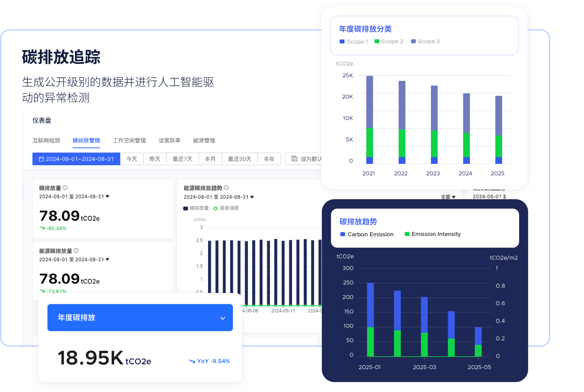Screen dimensions: 584x392
Task: Click info icon beside 碳排放量 title
Action: click(65, 188)
